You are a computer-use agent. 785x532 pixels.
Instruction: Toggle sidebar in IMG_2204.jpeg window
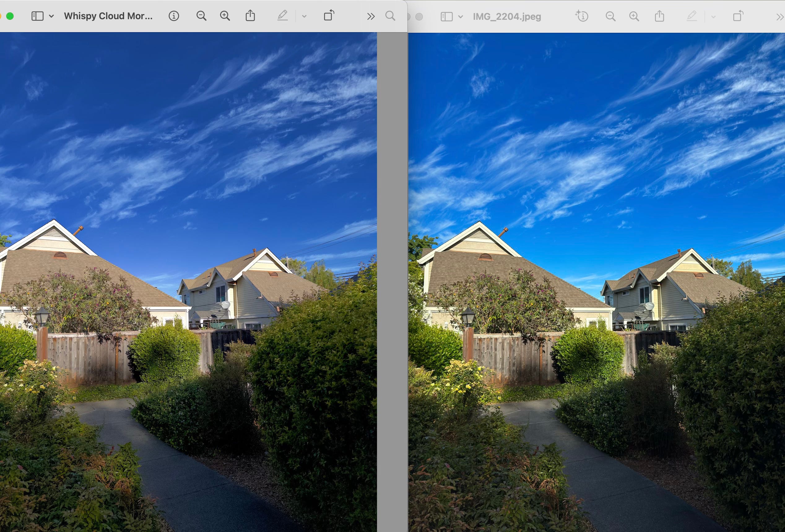coord(447,16)
